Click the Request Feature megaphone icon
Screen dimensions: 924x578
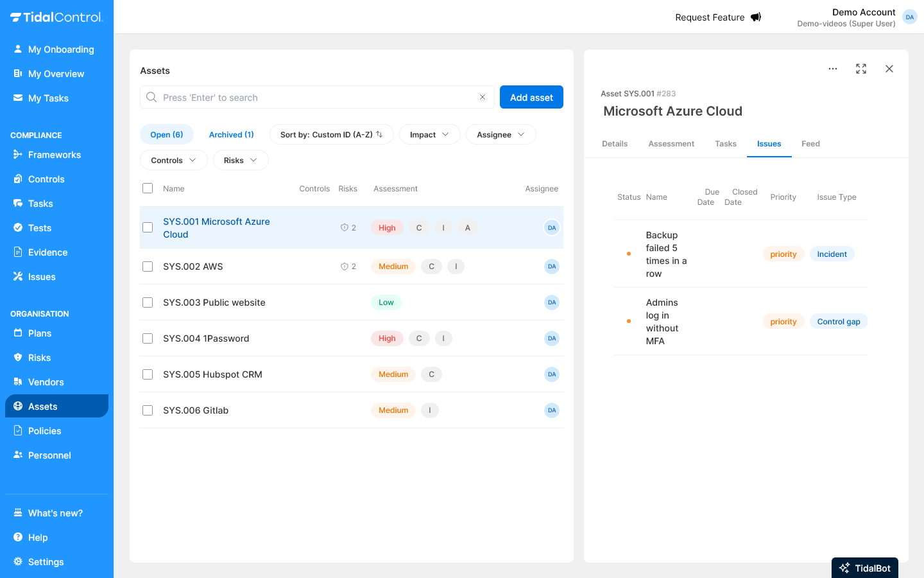click(x=756, y=17)
